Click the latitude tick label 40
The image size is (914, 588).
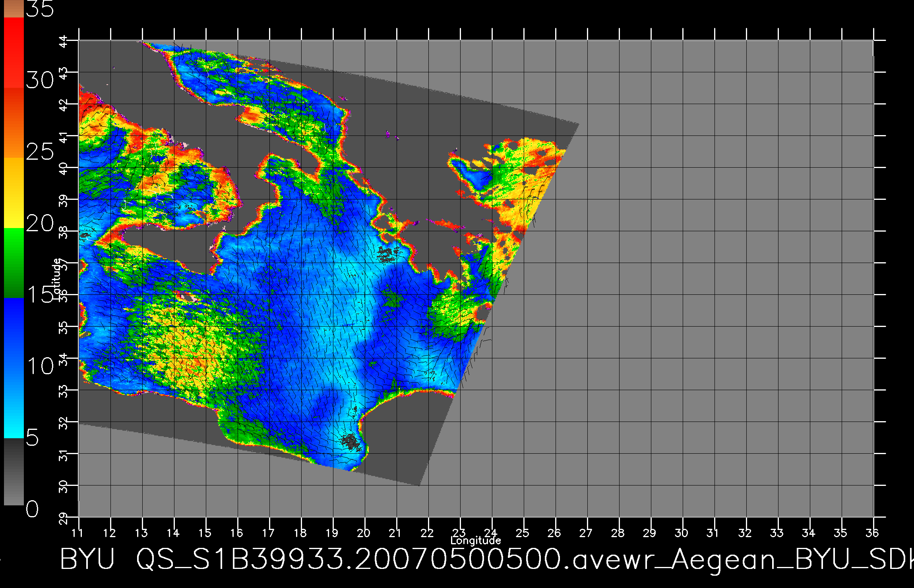coord(64,168)
